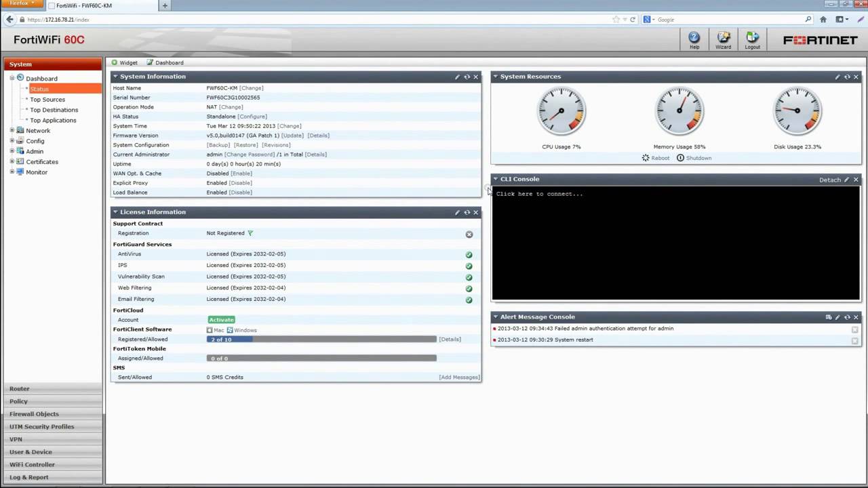Open the Log & Report section
The height and width of the screenshot is (488, 868).
[53, 477]
